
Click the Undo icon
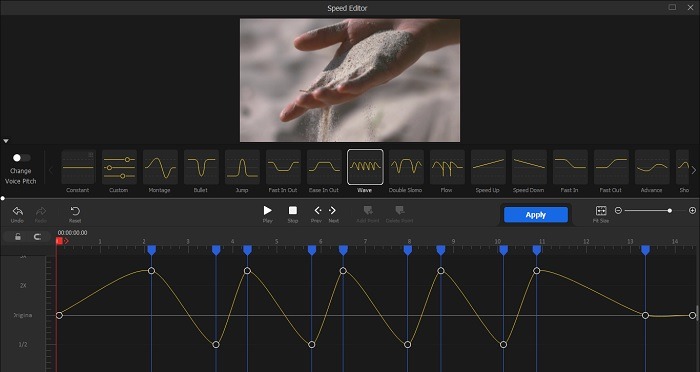17,211
